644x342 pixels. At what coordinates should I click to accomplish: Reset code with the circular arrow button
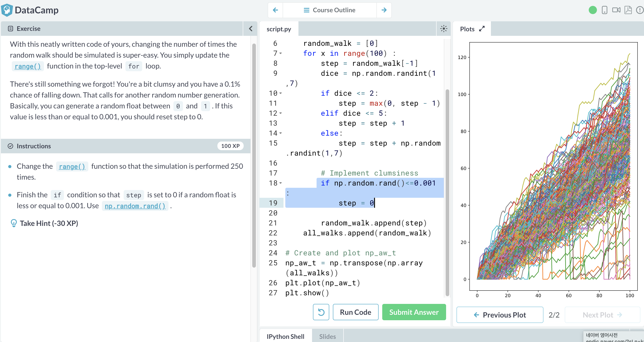point(321,312)
